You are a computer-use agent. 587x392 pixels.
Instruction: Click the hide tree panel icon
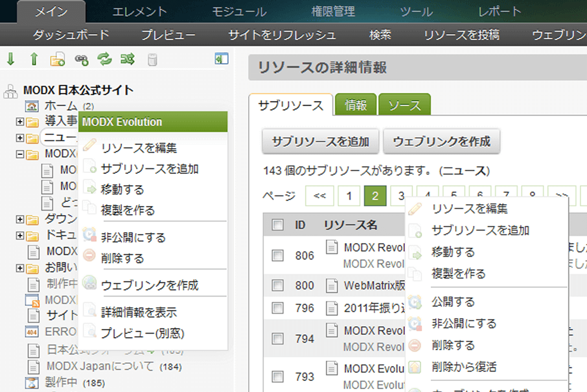click(221, 59)
